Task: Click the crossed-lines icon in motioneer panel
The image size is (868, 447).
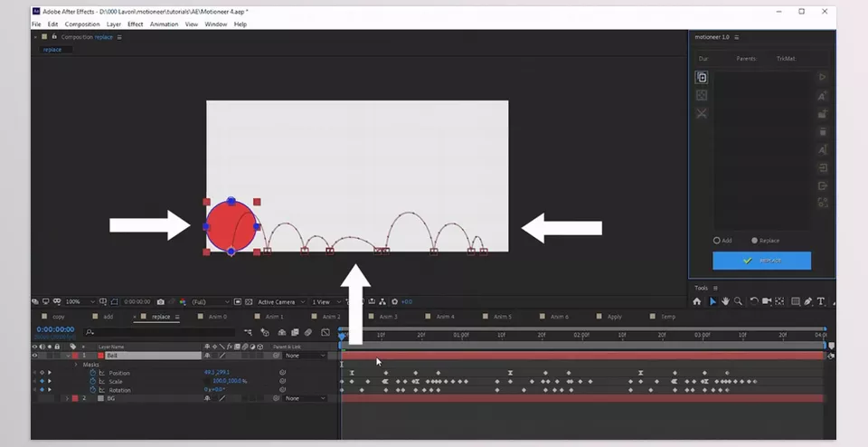Action: click(x=701, y=114)
